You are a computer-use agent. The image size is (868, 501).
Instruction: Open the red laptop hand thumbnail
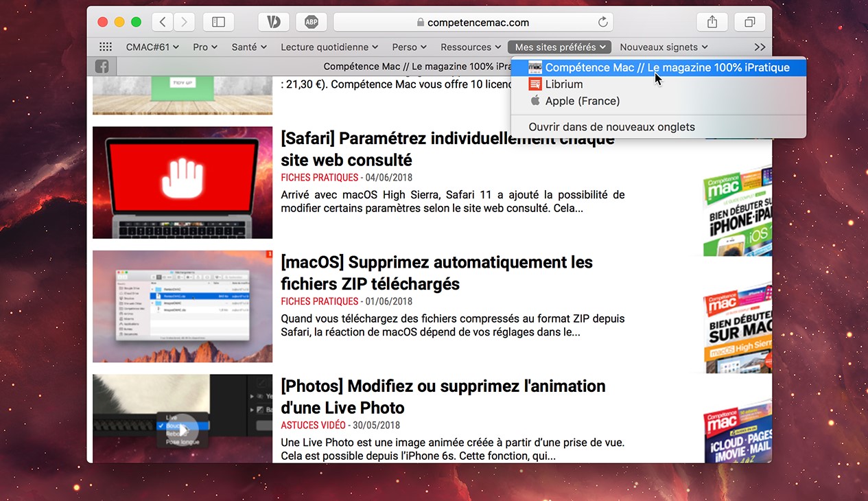pos(183,183)
